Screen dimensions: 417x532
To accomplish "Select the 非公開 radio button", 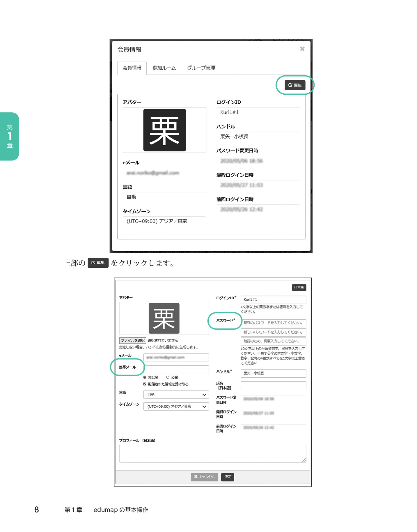I will [145, 377].
